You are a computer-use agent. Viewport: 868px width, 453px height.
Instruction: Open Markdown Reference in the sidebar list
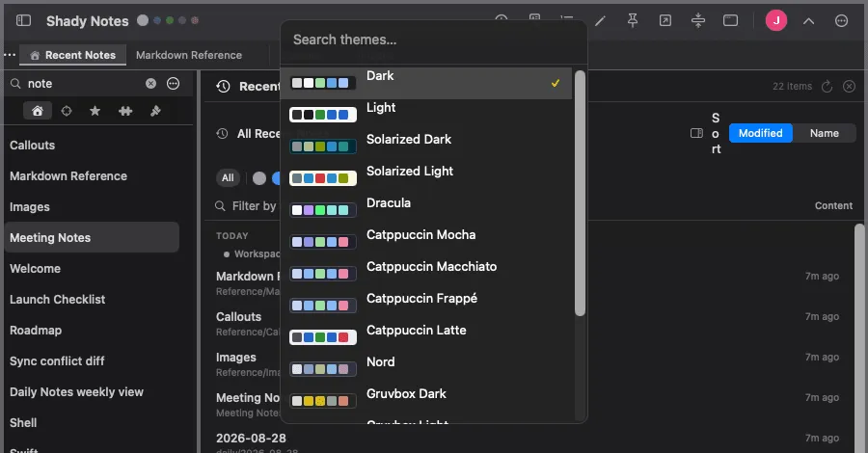point(92,175)
